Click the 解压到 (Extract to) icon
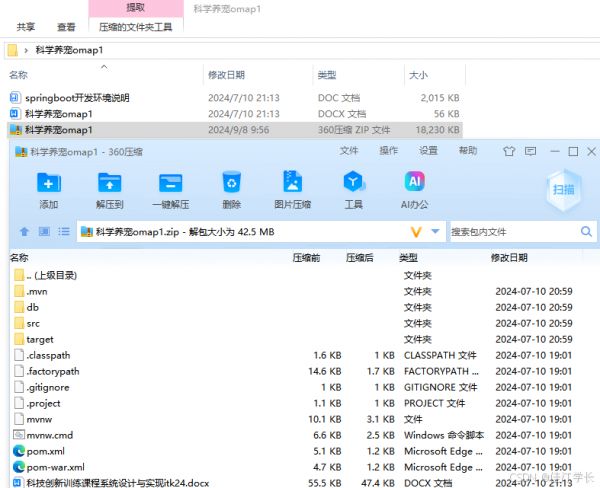 [x=109, y=183]
